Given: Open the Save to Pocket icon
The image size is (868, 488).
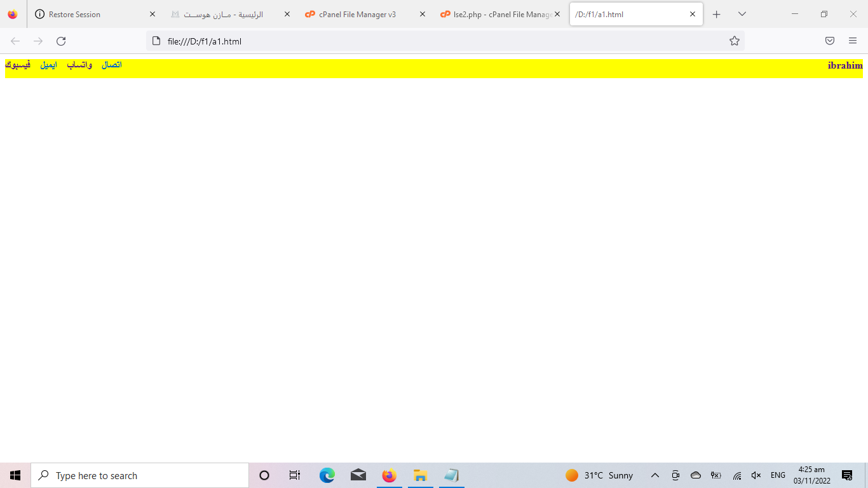Looking at the screenshot, I should [x=830, y=41].
